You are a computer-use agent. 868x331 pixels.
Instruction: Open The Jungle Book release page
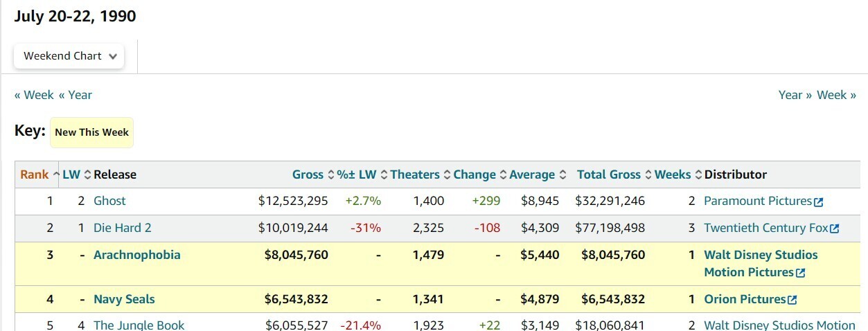[139, 325]
